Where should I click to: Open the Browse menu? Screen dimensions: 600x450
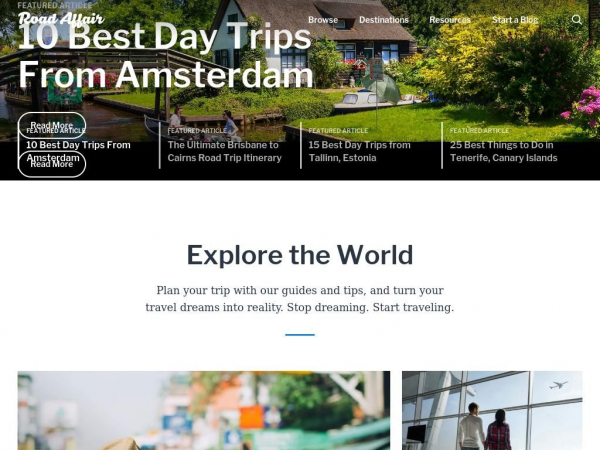[x=323, y=20]
